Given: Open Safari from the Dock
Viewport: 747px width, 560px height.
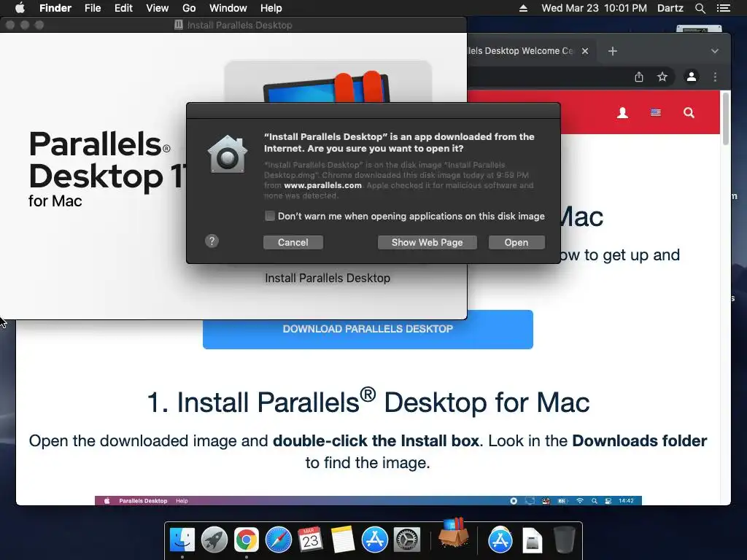Looking at the screenshot, I should point(278,540).
